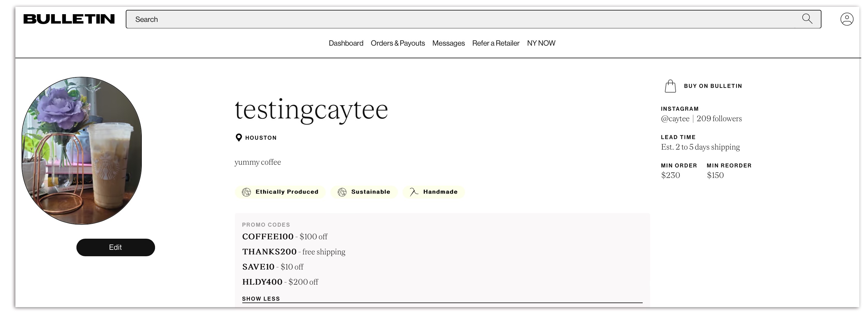Click the BULLETIN logo
Screen dimensions: 868x317
tap(69, 19)
